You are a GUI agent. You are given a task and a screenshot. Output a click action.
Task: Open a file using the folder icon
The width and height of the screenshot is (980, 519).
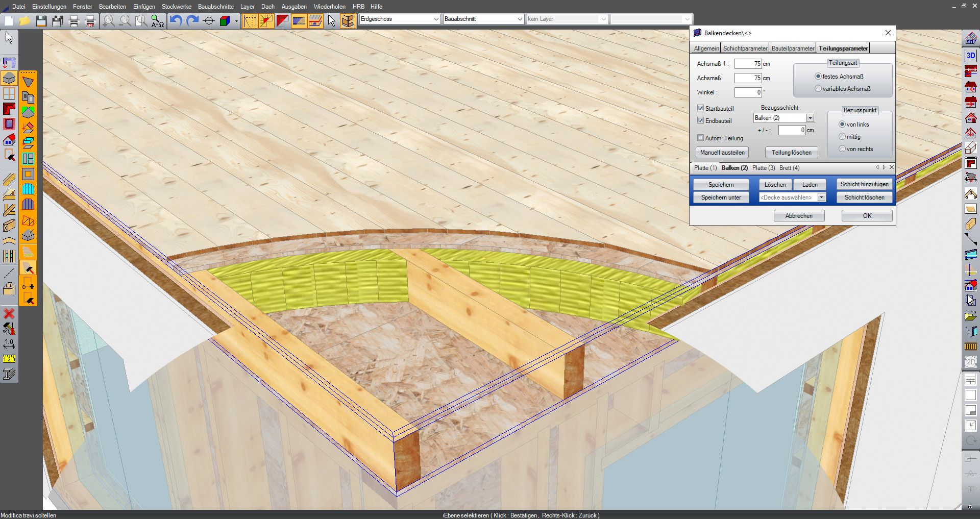point(26,21)
